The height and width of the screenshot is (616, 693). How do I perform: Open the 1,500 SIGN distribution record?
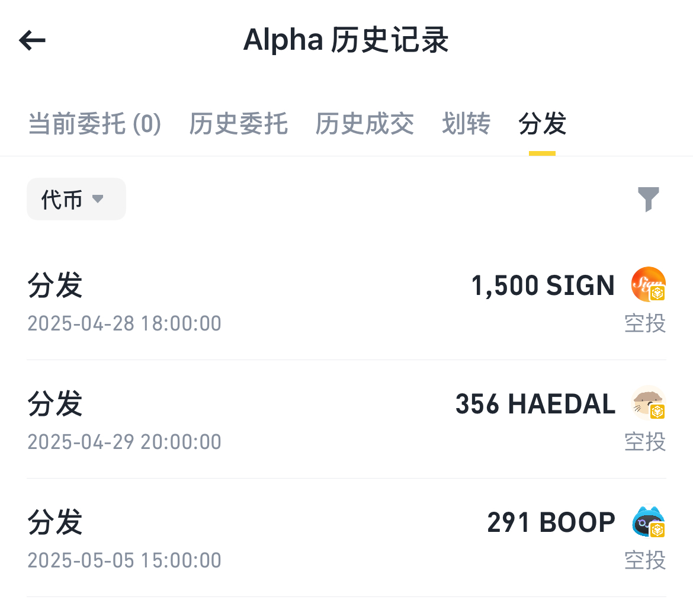346,301
